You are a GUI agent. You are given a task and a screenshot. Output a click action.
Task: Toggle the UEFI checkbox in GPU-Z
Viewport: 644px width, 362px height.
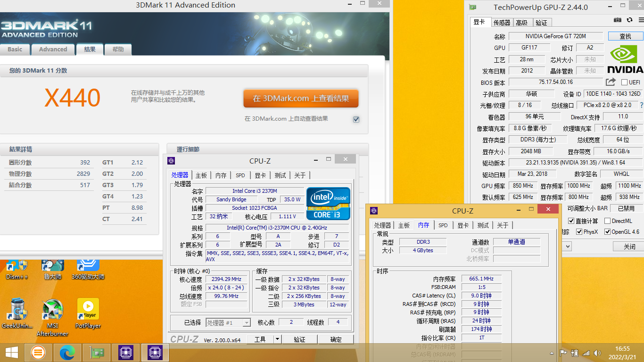click(625, 82)
